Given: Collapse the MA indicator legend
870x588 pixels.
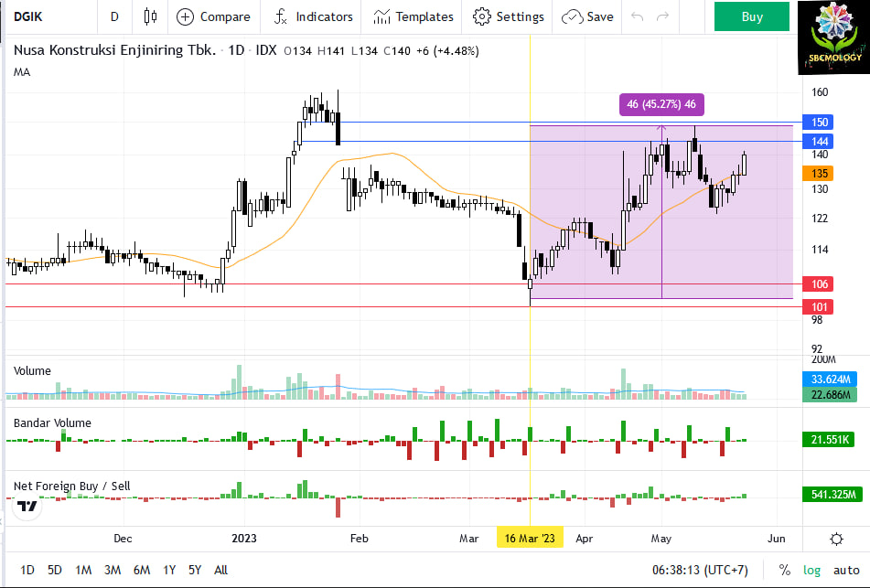Looking at the screenshot, I should (x=22, y=72).
